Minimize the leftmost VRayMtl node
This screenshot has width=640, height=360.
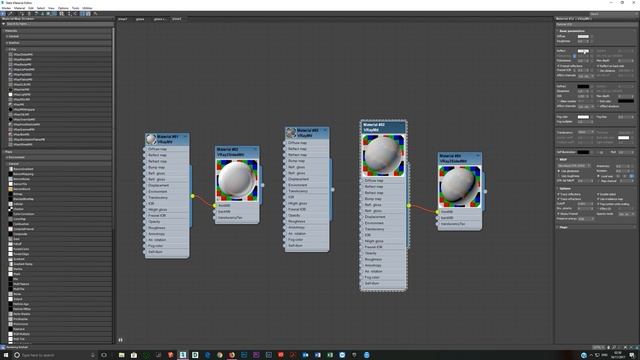[x=185, y=137]
